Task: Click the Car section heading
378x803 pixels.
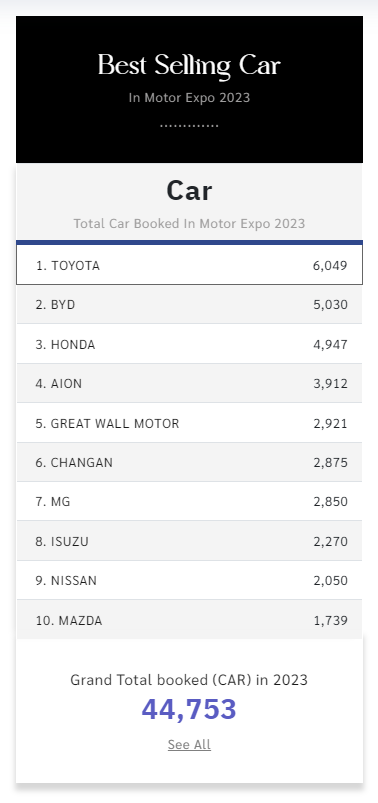Action: click(x=189, y=191)
